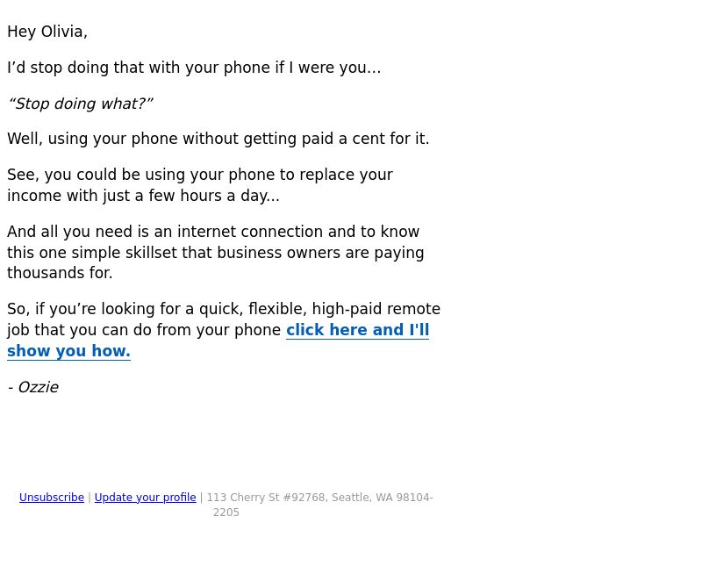Click "job that you can do from your phone"

click(x=144, y=330)
